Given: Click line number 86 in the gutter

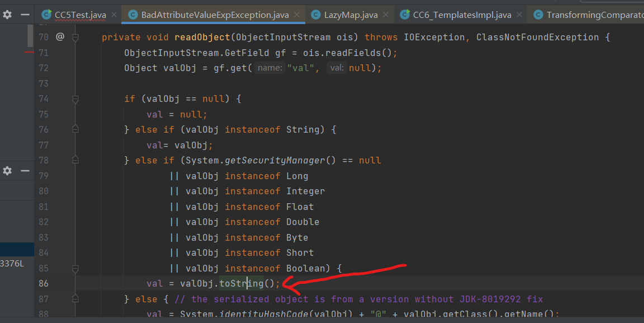Looking at the screenshot, I should [44, 284].
